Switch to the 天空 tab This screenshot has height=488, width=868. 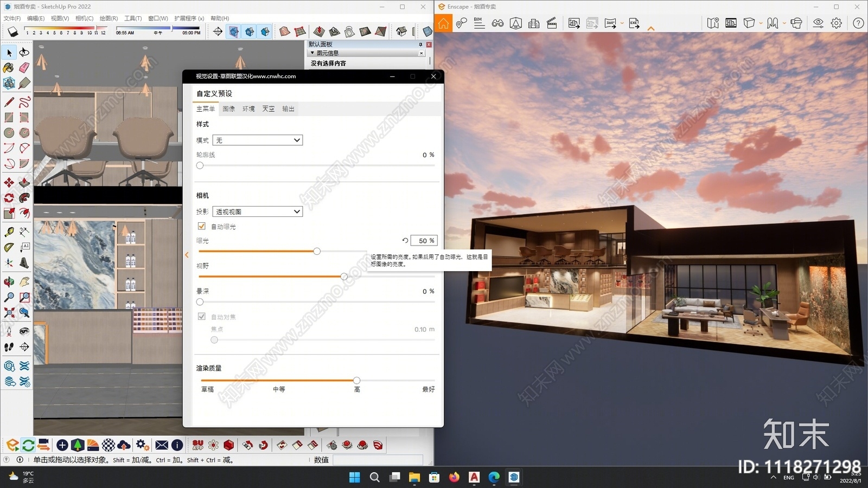coord(269,109)
